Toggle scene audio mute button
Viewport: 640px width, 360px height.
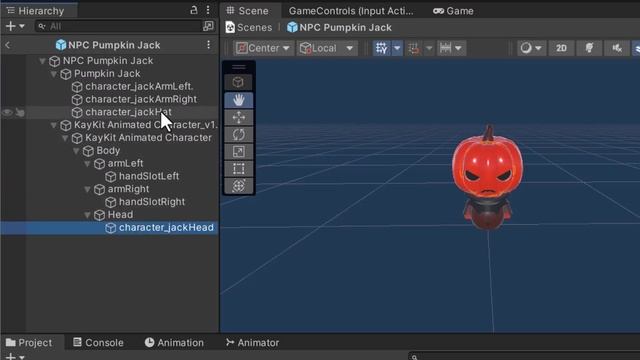point(617,48)
